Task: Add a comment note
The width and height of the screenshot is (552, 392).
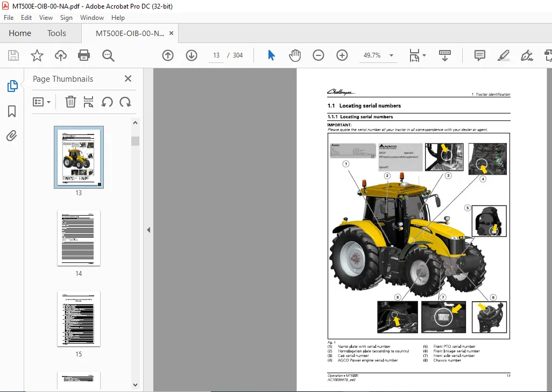Action: 479,55
